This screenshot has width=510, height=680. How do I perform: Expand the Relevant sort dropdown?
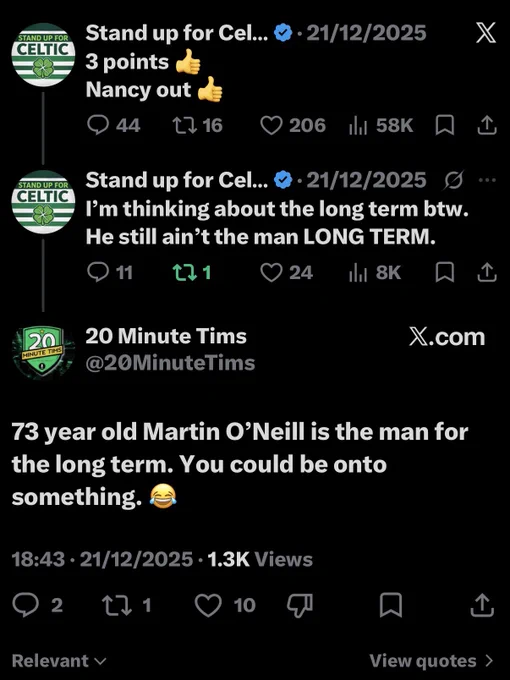coord(59,660)
